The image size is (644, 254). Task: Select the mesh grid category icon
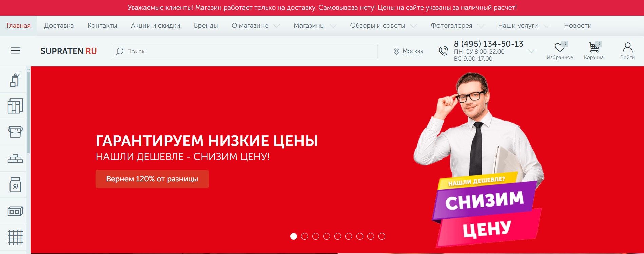coord(15,237)
